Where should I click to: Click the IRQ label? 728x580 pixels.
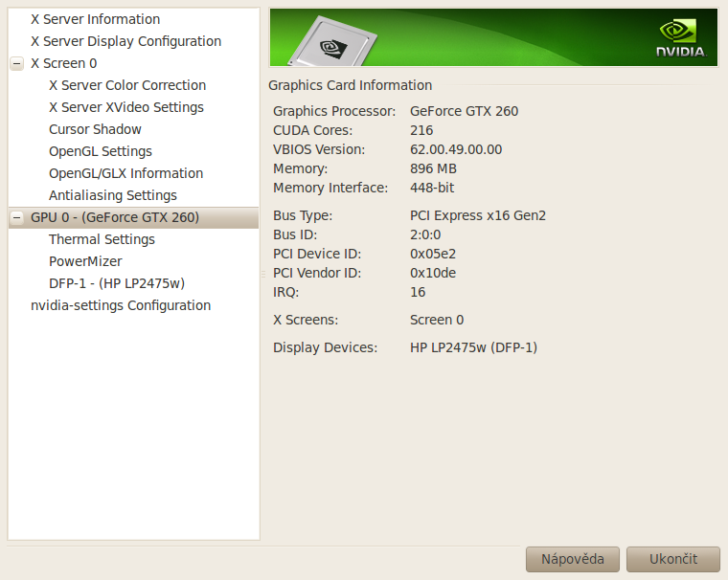point(286,292)
